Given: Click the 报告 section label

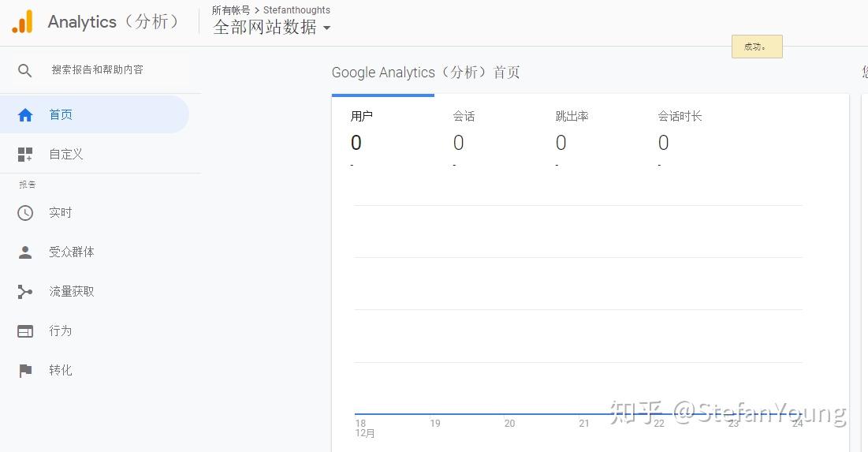Looking at the screenshot, I should [x=27, y=185].
